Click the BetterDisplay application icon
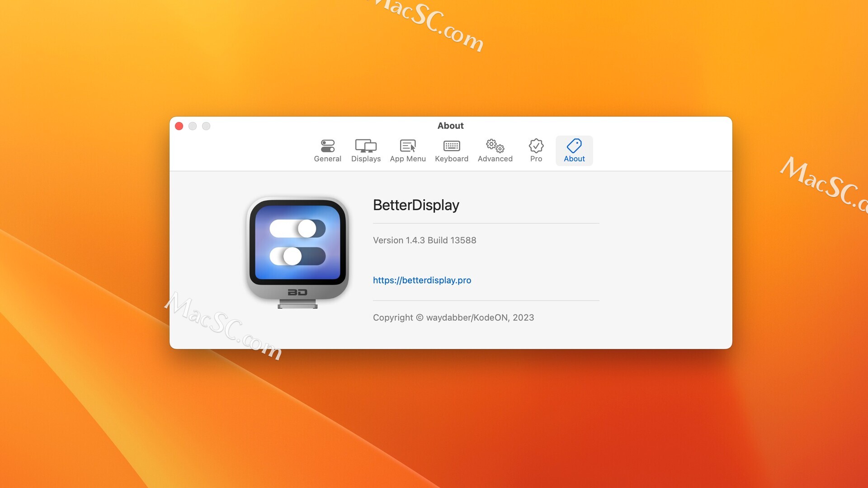 pos(297,251)
